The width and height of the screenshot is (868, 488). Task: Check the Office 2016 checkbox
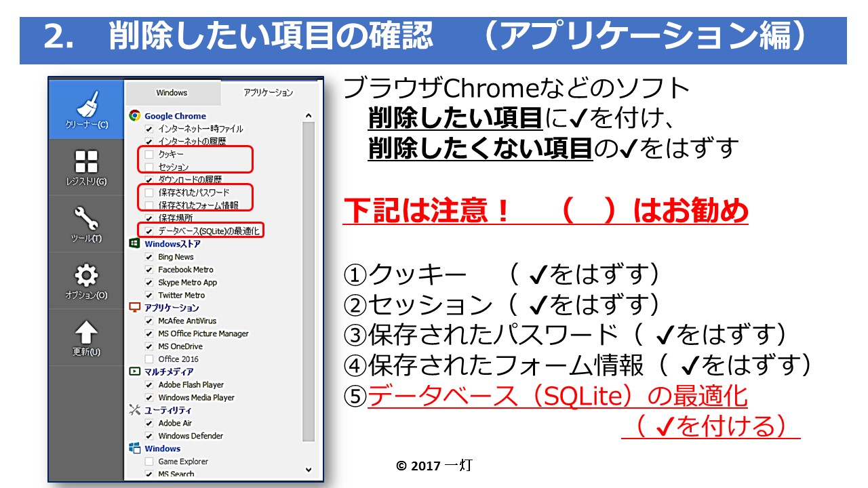tap(149, 359)
